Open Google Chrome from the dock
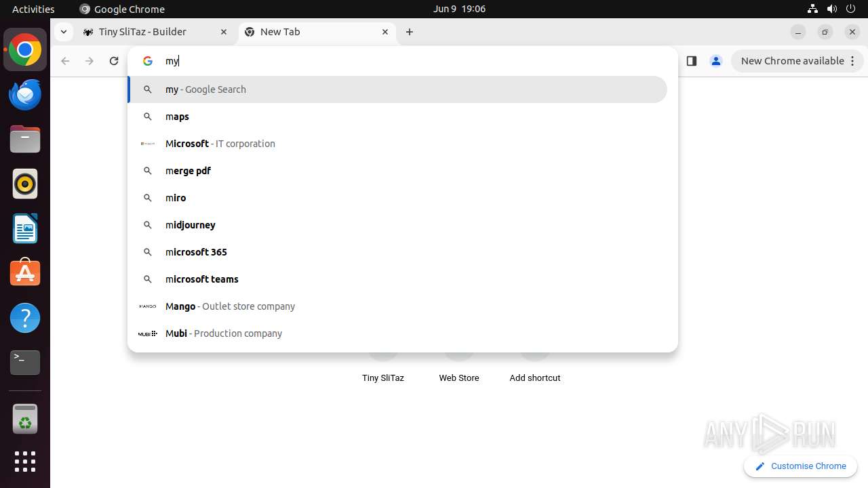868x488 pixels. point(25,50)
